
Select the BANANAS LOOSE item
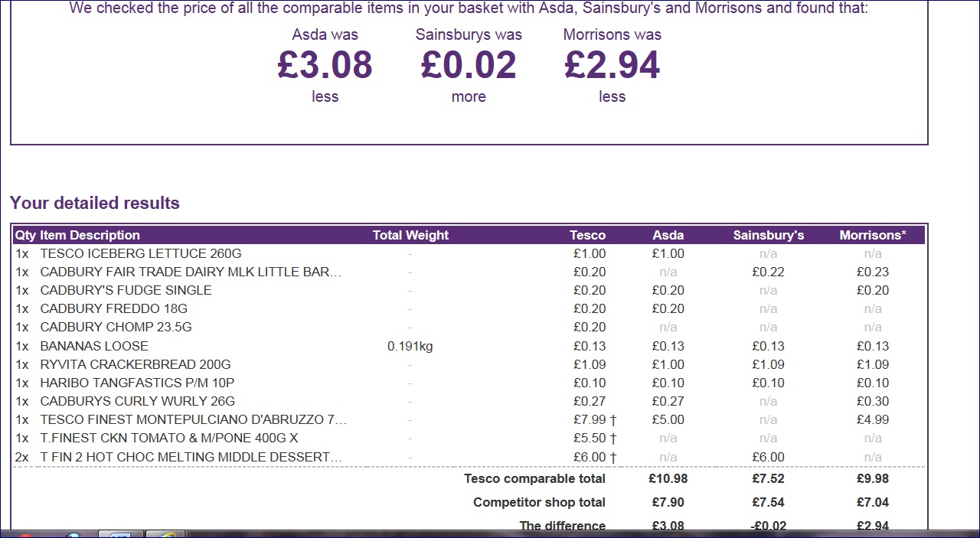pos(94,346)
